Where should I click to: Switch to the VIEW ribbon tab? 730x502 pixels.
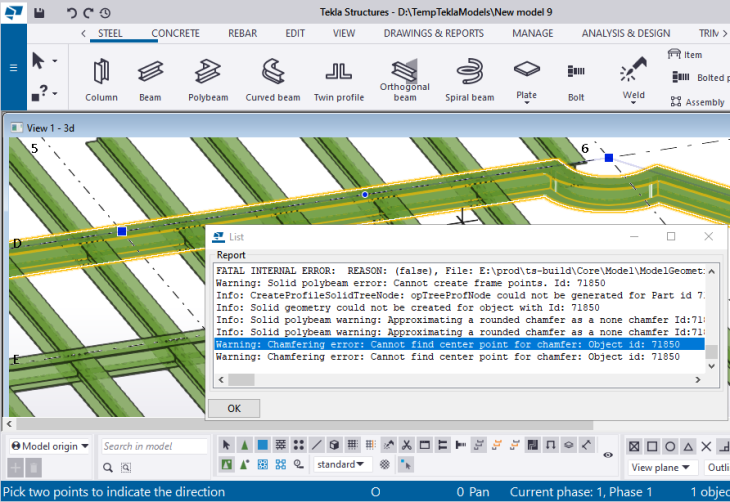tap(344, 34)
